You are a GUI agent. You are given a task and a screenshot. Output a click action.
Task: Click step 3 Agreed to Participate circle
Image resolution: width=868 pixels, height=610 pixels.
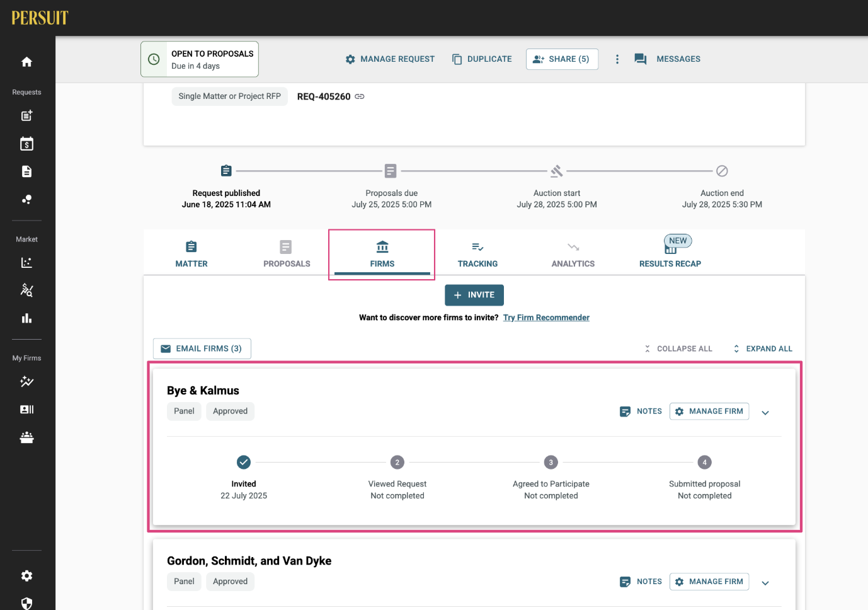551,463
